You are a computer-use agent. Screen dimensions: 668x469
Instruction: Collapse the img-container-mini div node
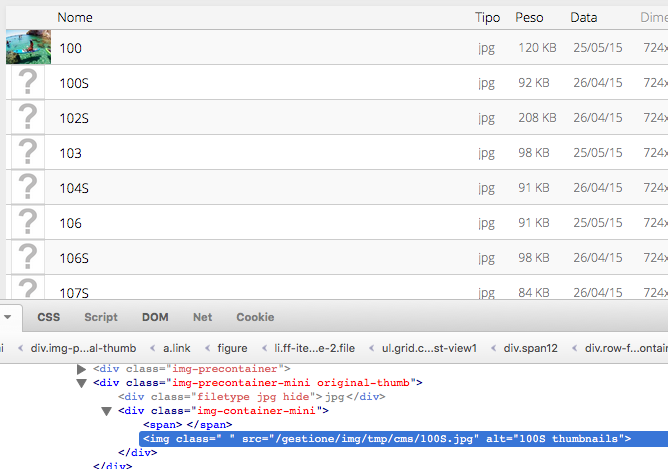[x=107, y=411]
